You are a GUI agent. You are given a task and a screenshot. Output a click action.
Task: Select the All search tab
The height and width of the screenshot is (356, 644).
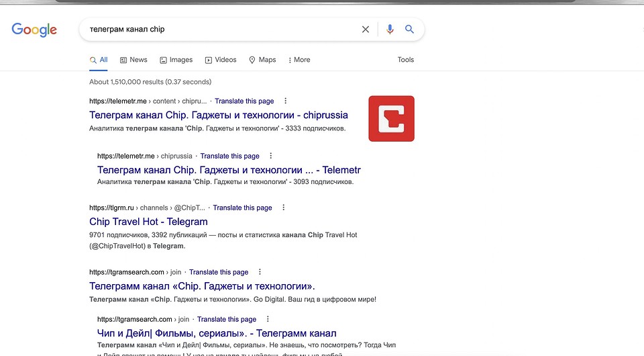tap(99, 60)
